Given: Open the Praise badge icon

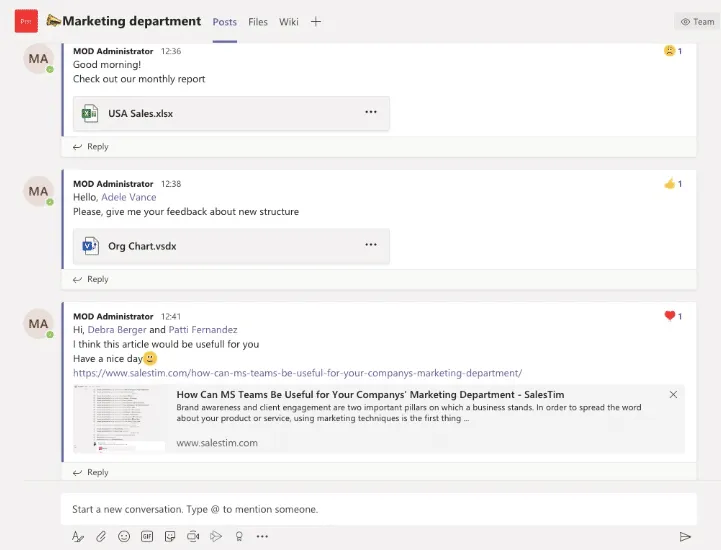Looking at the screenshot, I should 239,536.
